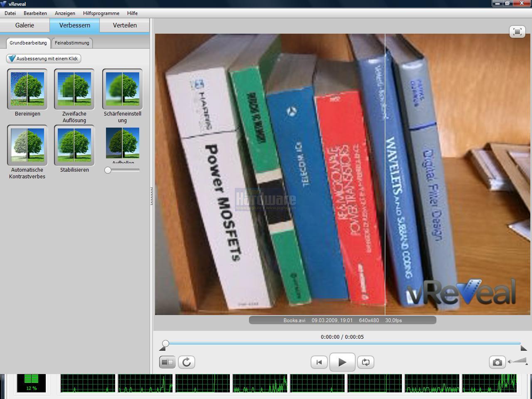The image size is (532, 399).
Task: Click the 30,0fps frame rate label
Action: (x=393, y=320)
